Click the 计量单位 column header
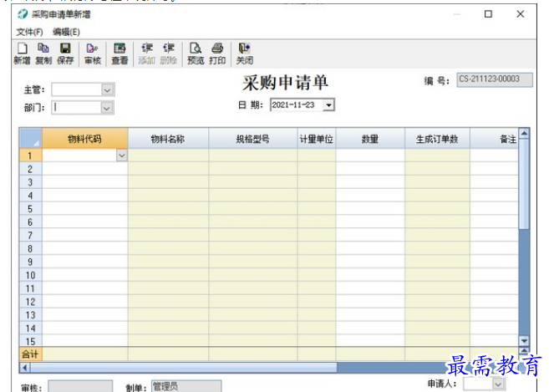Viewport: 549px width, 392px height. (317, 139)
